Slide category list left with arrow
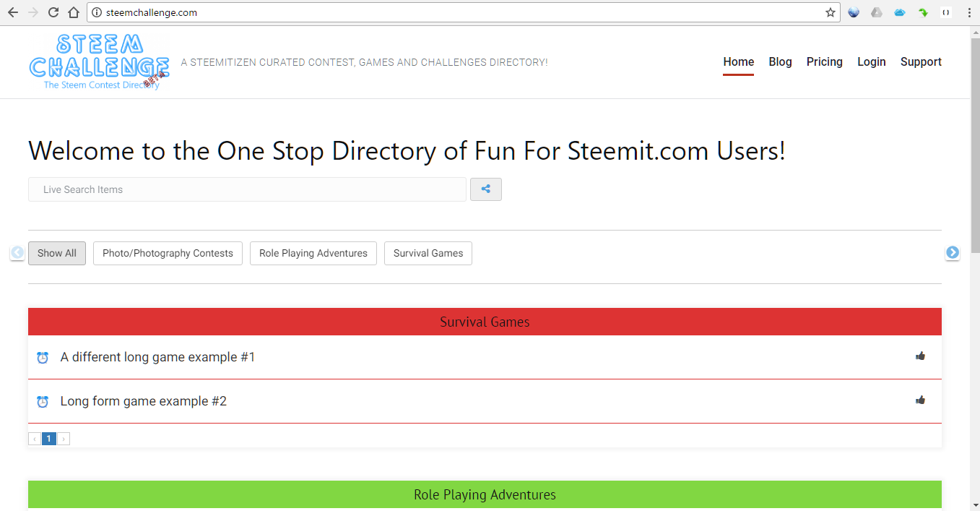The width and height of the screenshot is (980, 511). click(x=17, y=252)
